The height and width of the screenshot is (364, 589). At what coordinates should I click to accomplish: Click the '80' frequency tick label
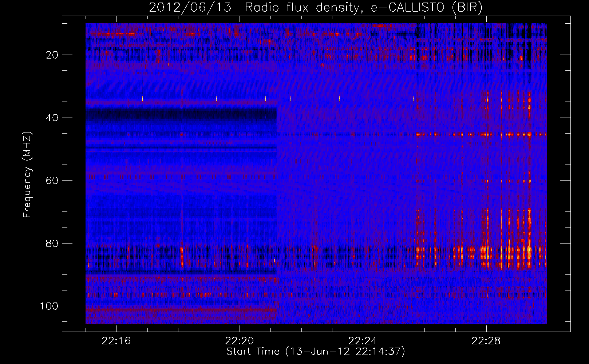click(52, 243)
